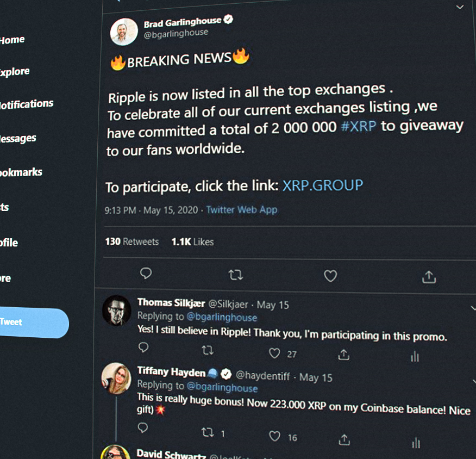The width and height of the screenshot is (476, 459).
Task: Open Brad Garlinghouse's profile picture
Action: coord(124,32)
